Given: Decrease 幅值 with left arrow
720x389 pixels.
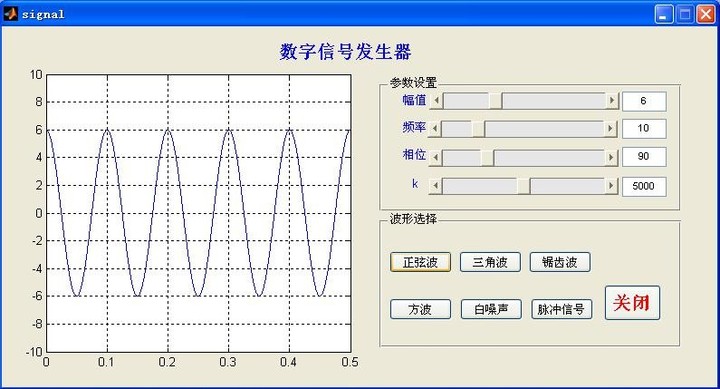Looking at the screenshot, I should [436, 101].
